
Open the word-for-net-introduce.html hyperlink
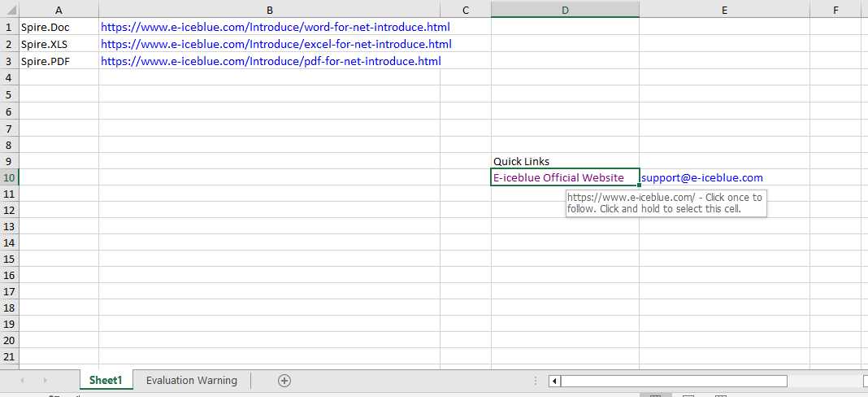(x=276, y=27)
